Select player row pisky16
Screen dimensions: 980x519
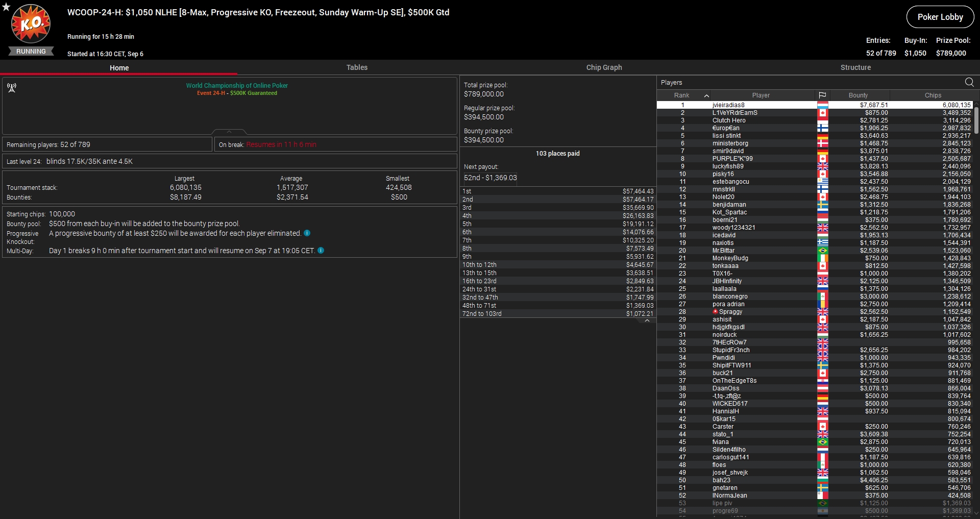tap(815, 174)
